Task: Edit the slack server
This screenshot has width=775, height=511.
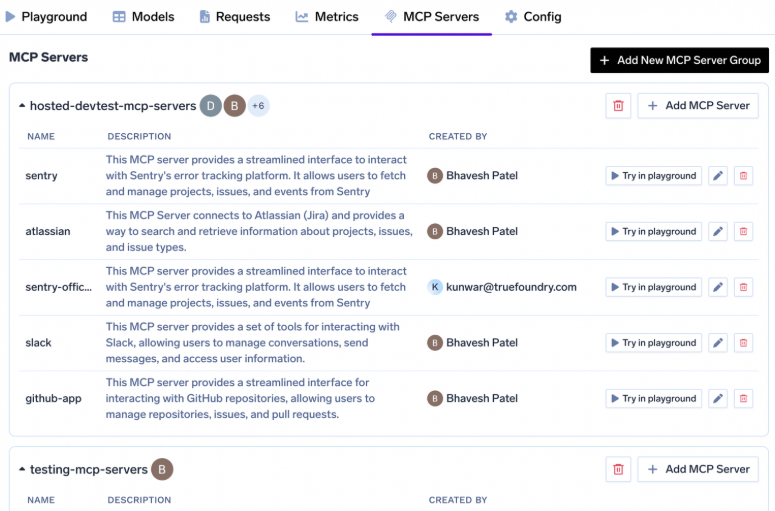Action: coord(718,343)
